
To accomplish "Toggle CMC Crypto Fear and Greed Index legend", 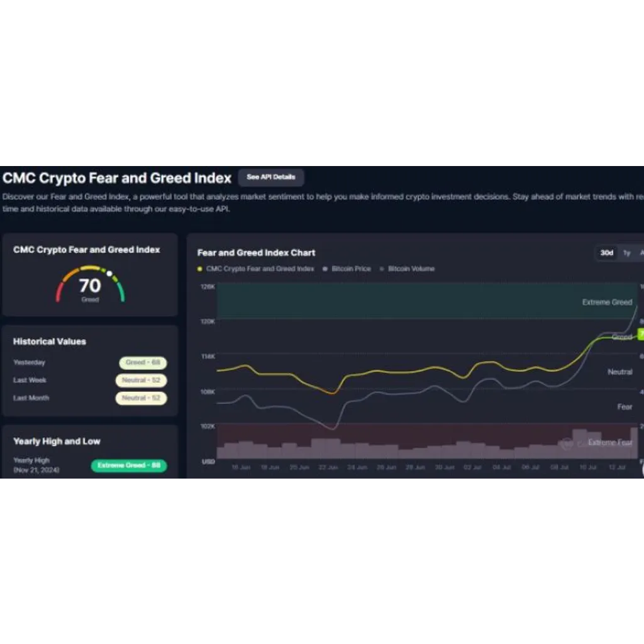I will click(x=255, y=269).
